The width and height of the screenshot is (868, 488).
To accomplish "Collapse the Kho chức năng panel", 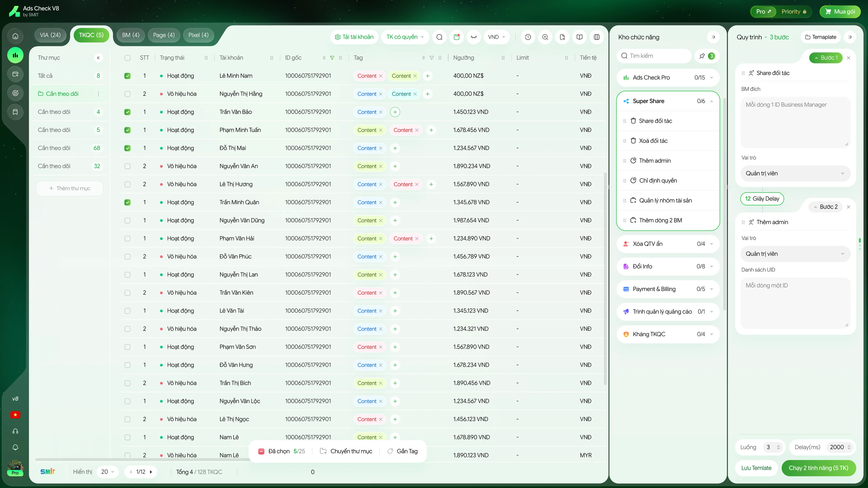I will pyautogui.click(x=713, y=37).
